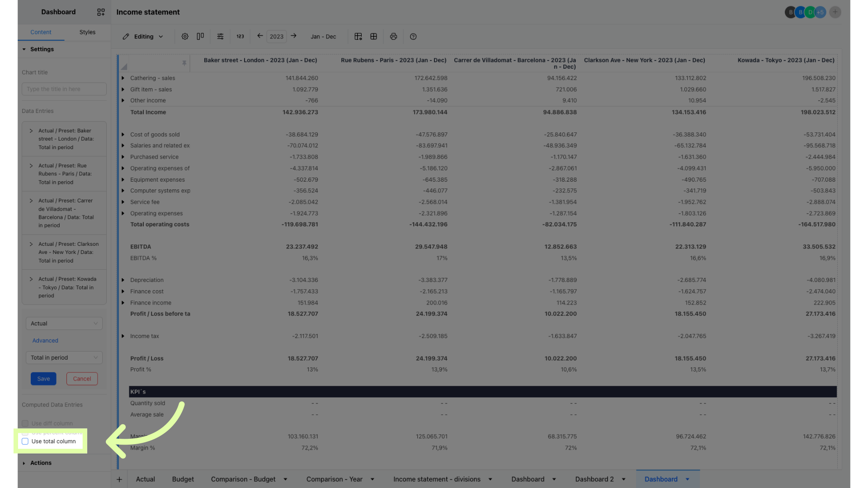Click the 123 number formatting icon
Screen dimensions: 868x488
[240, 37]
